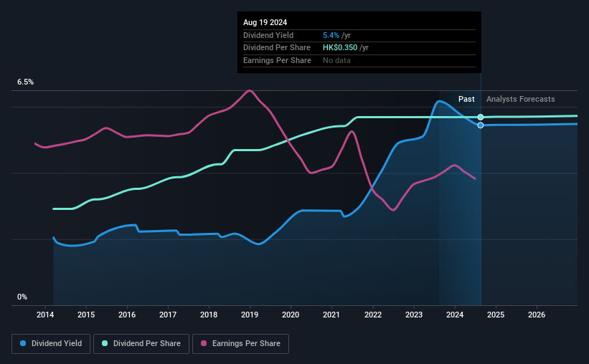
Task: Click the 0% y-axis label
Action: point(22,297)
